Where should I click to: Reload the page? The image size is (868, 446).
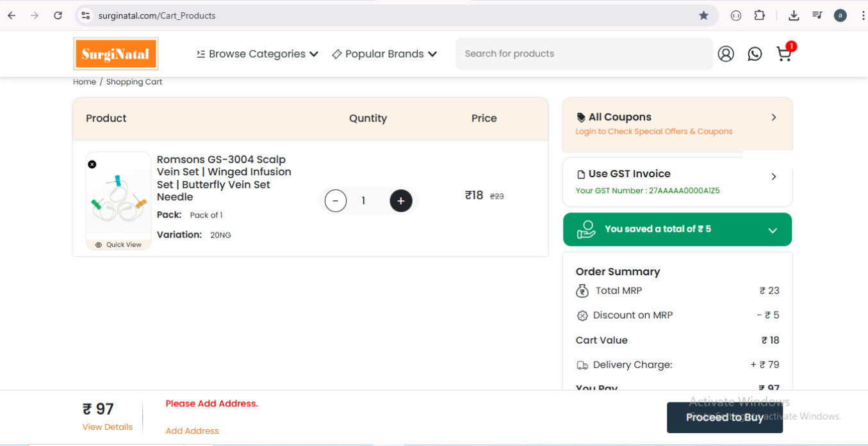(58, 15)
